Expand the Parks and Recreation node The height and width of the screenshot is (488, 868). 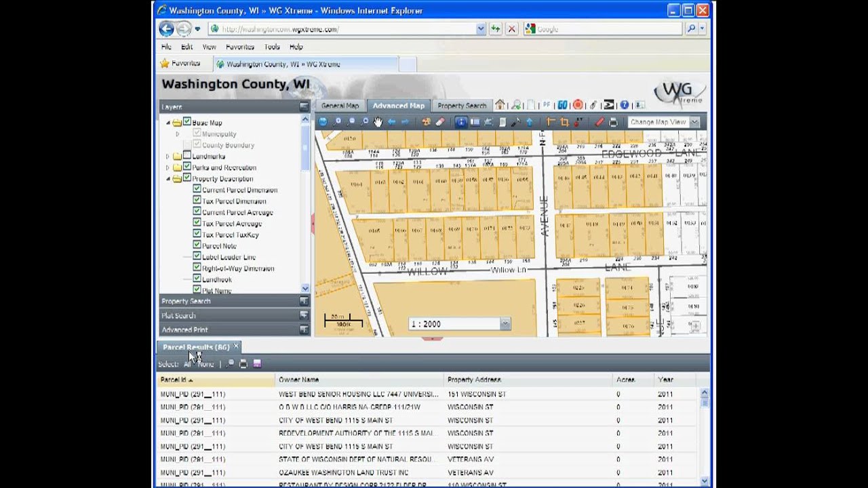click(x=167, y=167)
